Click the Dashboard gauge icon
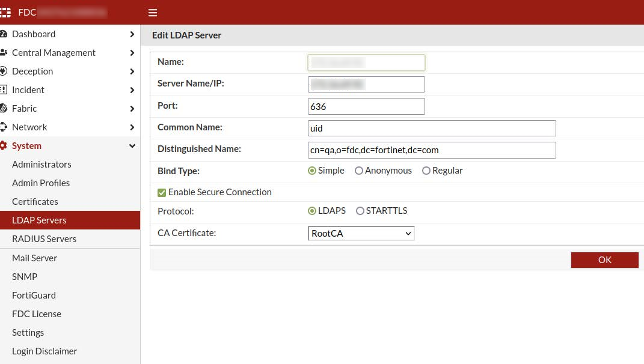This screenshot has width=644, height=364. click(4, 34)
